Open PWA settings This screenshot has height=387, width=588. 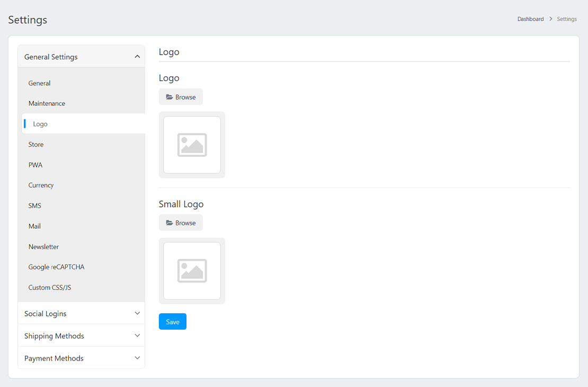click(35, 165)
